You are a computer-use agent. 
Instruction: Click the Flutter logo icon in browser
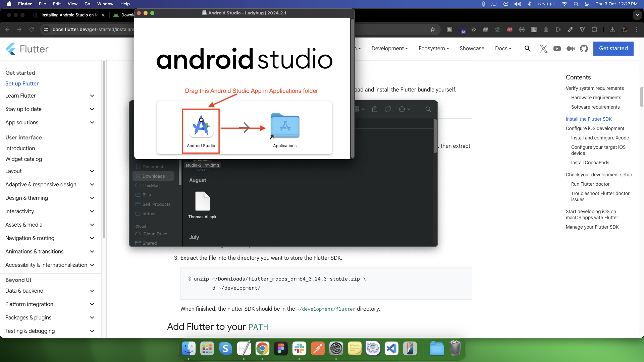point(11,49)
